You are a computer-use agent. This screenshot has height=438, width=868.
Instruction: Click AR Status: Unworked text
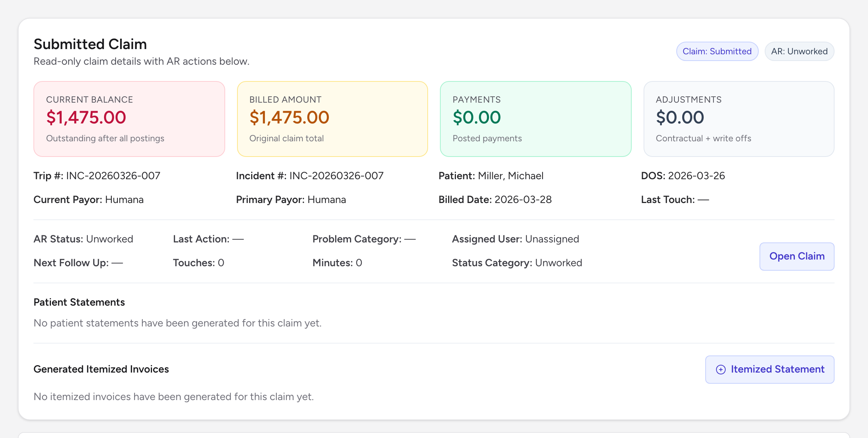point(83,239)
